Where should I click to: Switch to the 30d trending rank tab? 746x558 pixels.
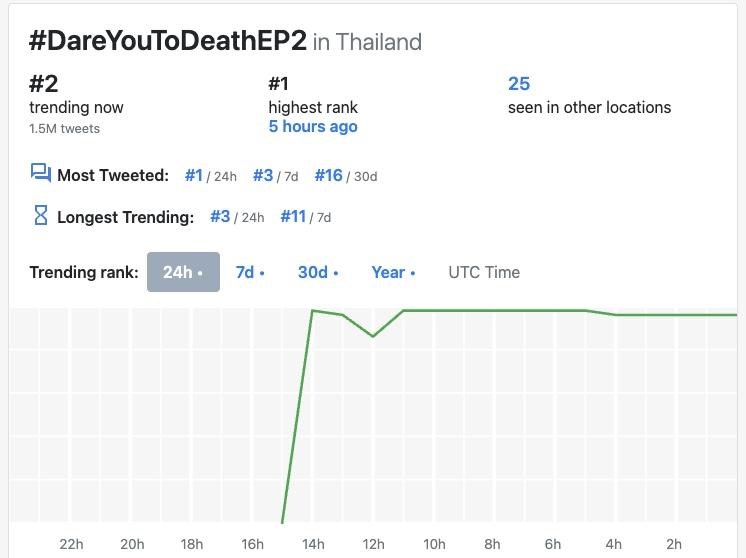[x=318, y=272]
